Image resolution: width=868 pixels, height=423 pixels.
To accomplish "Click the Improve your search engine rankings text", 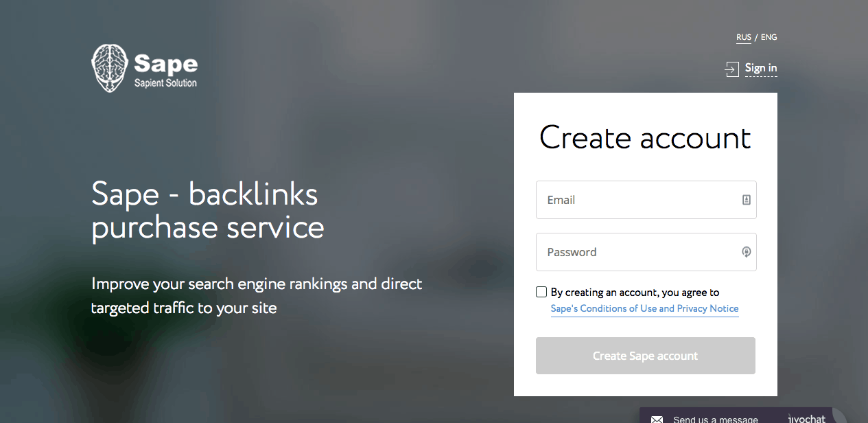I will [257, 295].
